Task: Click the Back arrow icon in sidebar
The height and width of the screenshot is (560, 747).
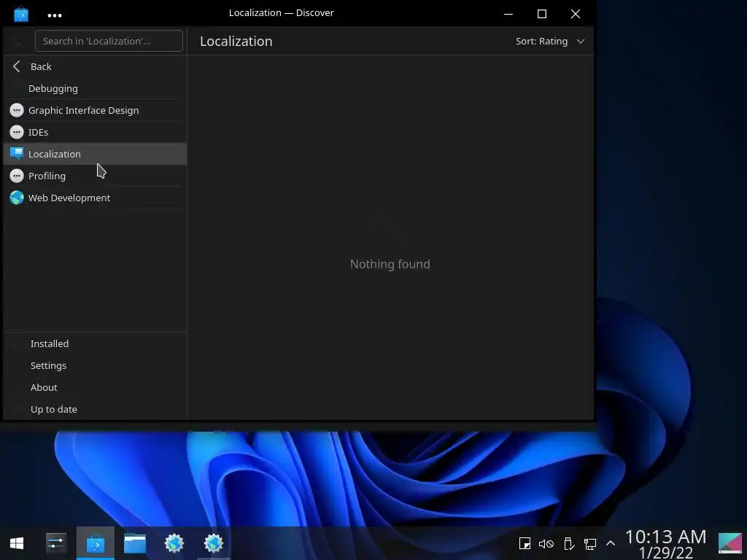Action: [17, 66]
